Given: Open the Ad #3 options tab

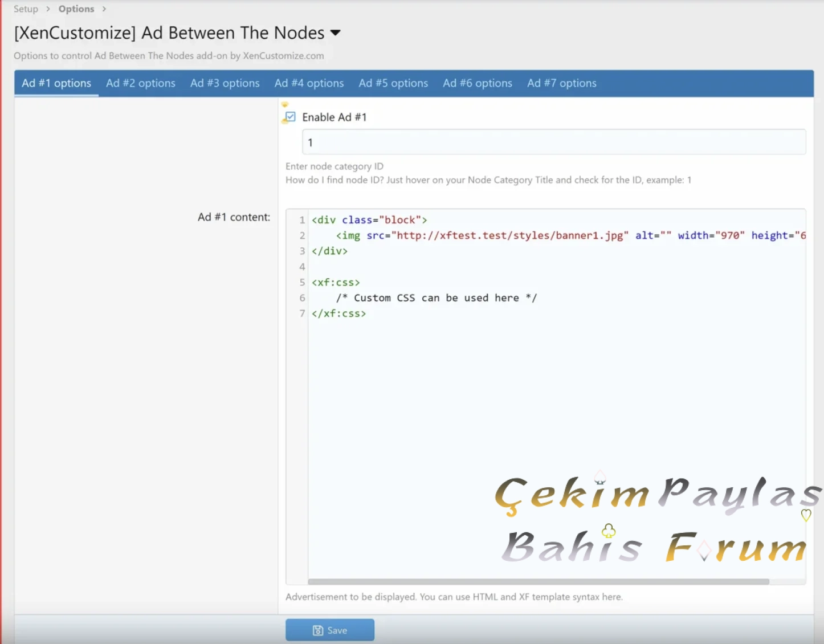Looking at the screenshot, I should [225, 83].
